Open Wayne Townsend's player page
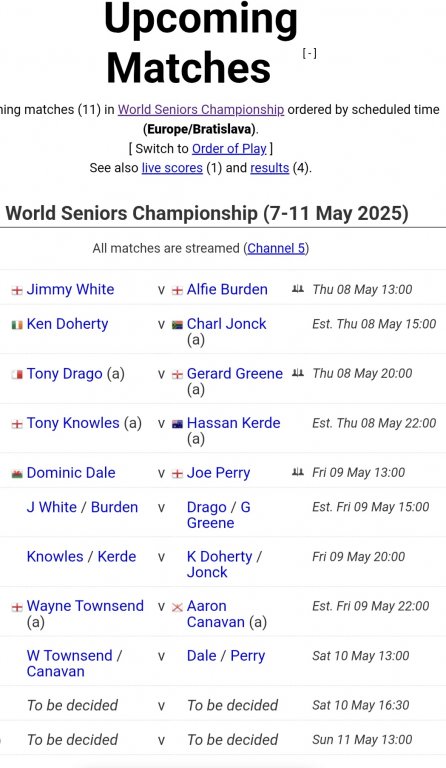 point(85,606)
